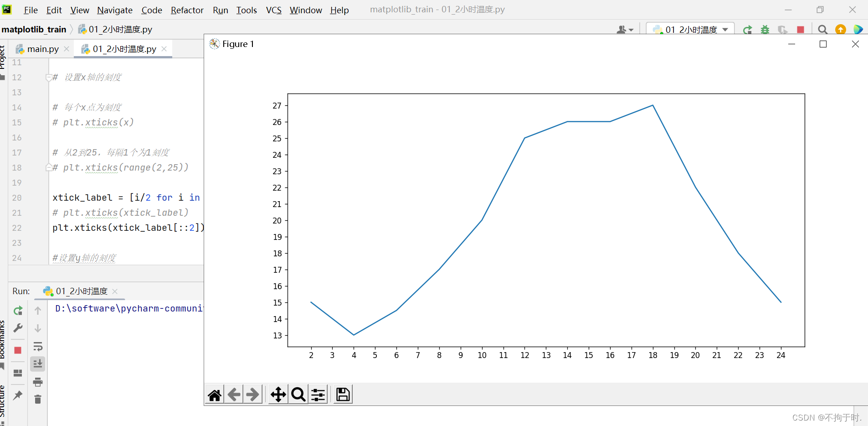Open the Run menu

[221, 10]
